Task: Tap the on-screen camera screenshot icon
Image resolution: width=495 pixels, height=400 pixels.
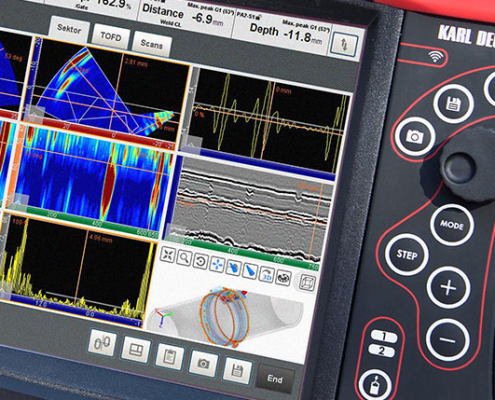Action: point(203,363)
